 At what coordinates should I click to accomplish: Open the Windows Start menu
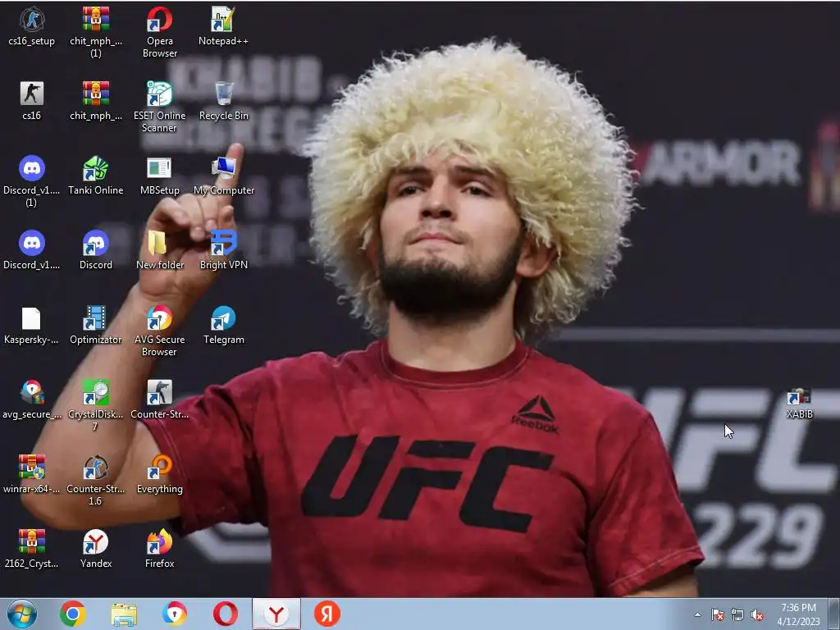pos(22,614)
